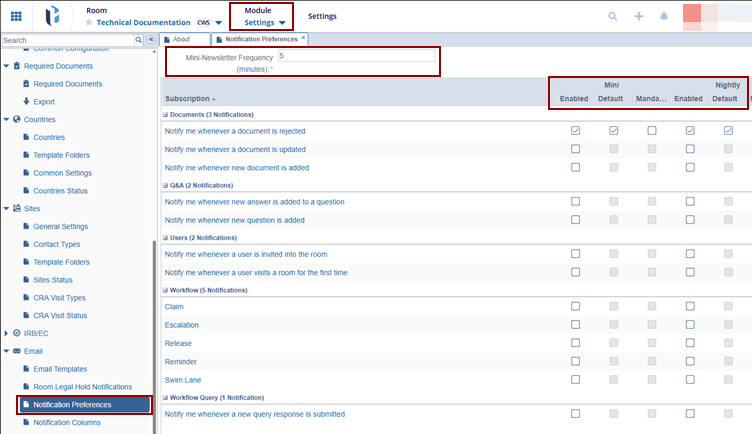Image resolution: width=752 pixels, height=434 pixels.
Task: Collapse sidebar with double-chevron icon
Action: point(151,40)
